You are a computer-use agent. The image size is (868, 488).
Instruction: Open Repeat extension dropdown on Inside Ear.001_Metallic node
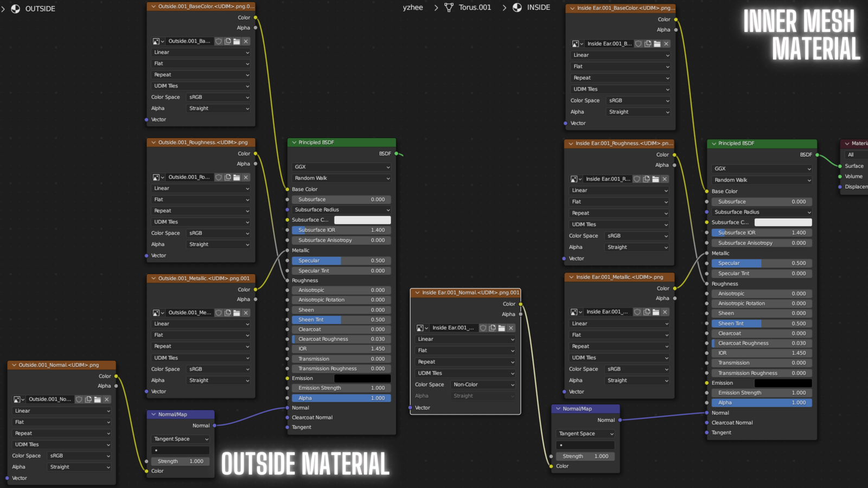tap(620, 346)
